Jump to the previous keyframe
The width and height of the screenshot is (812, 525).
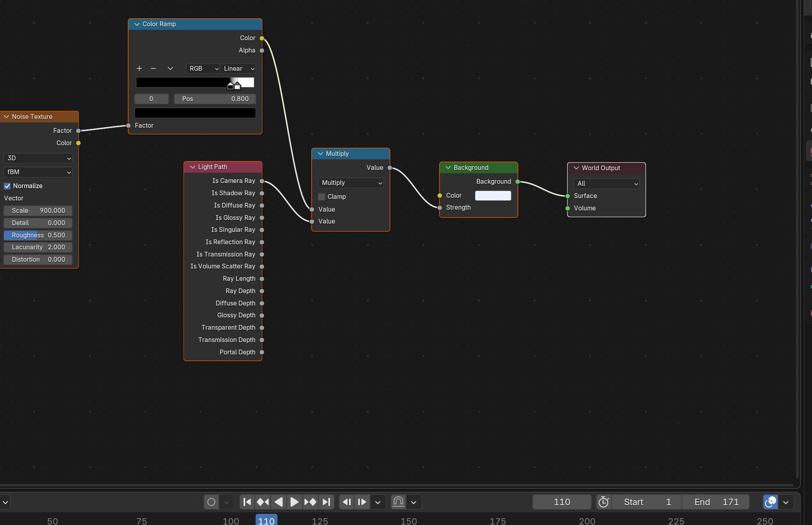point(263,502)
